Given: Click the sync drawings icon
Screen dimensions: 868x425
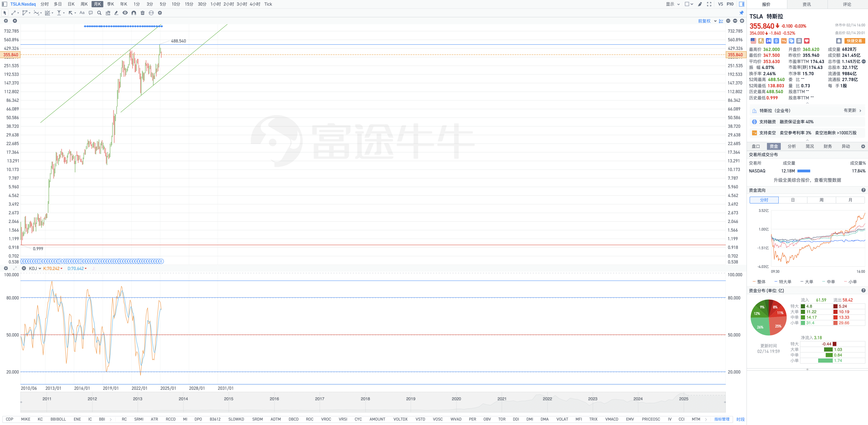Looking at the screenshot, I should (151, 13).
